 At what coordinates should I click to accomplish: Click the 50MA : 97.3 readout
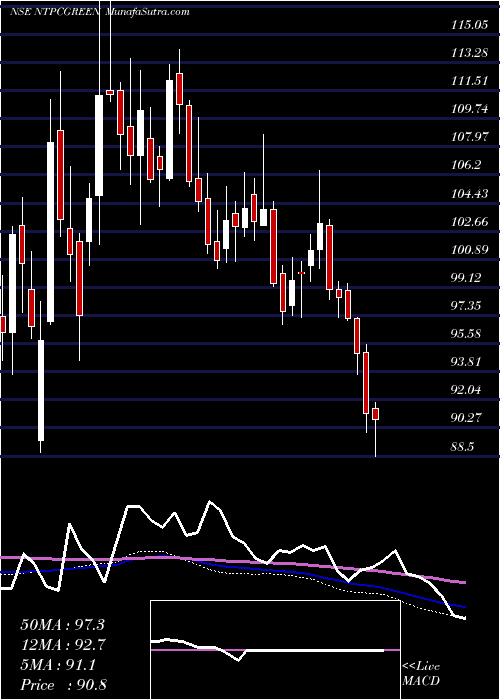click(63, 625)
